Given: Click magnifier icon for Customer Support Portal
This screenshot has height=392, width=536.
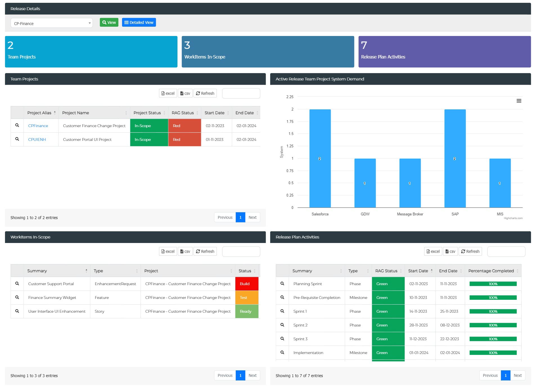Looking at the screenshot, I should point(17,284).
